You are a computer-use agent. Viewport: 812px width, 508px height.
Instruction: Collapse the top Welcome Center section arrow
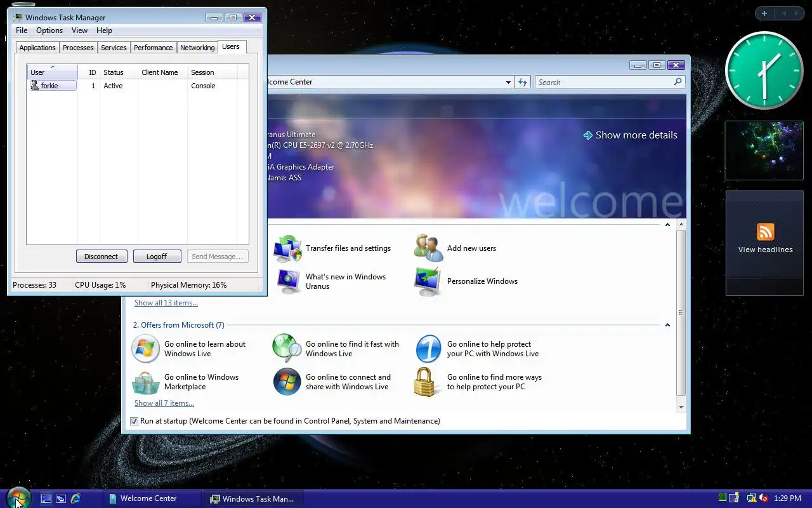(667, 225)
